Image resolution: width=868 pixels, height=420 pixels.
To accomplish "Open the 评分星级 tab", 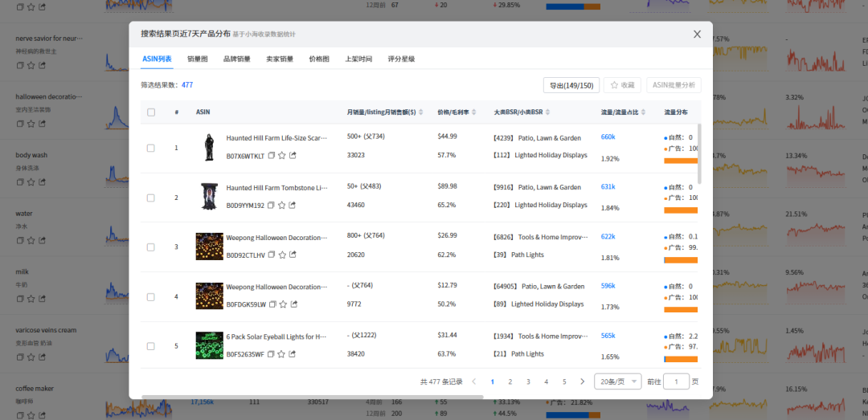I will click(401, 59).
